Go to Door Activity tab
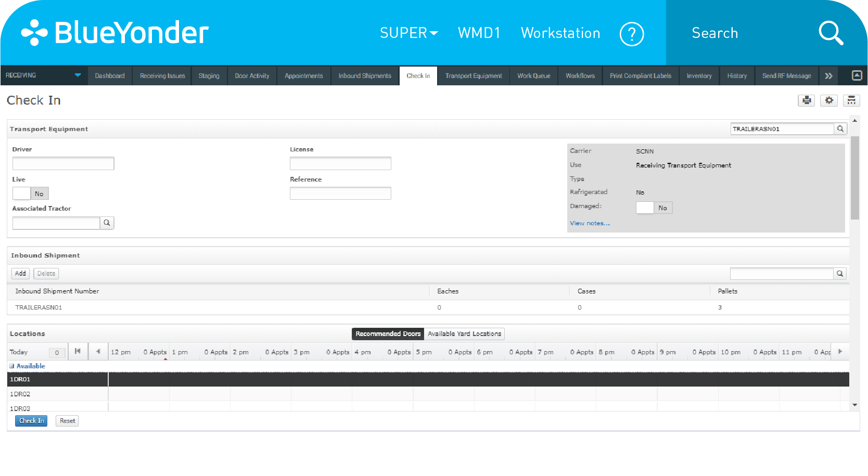This screenshot has height=476, width=868. [x=252, y=76]
